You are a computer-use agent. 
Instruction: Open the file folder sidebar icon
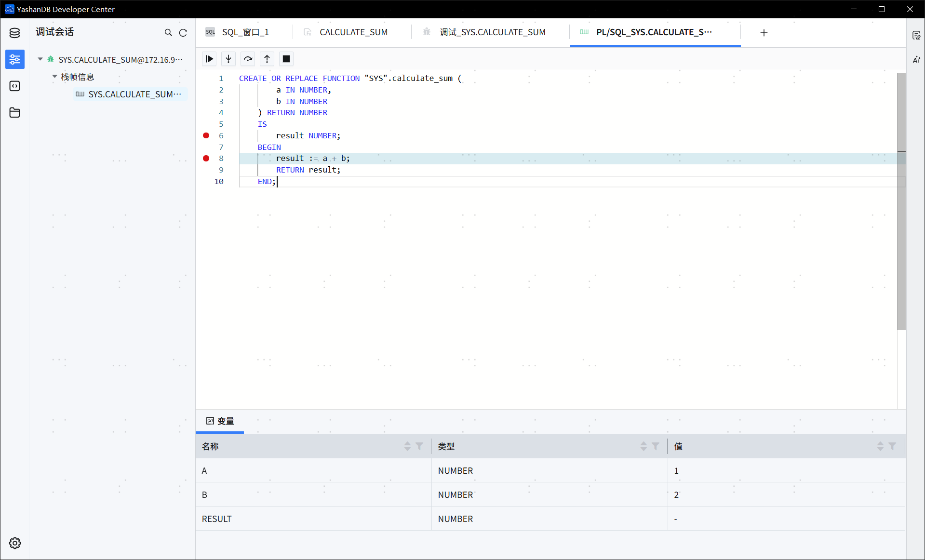click(x=14, y=113)
